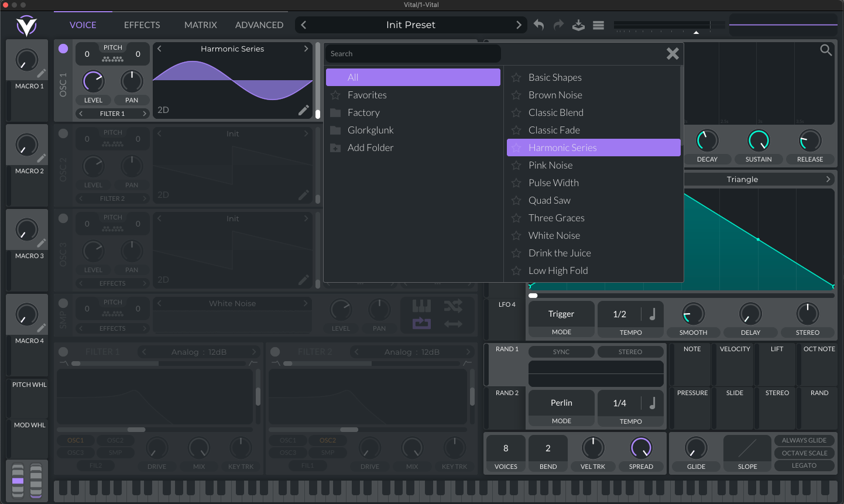
Task: Click the Init Preset name
Action: tap(411, 25)
